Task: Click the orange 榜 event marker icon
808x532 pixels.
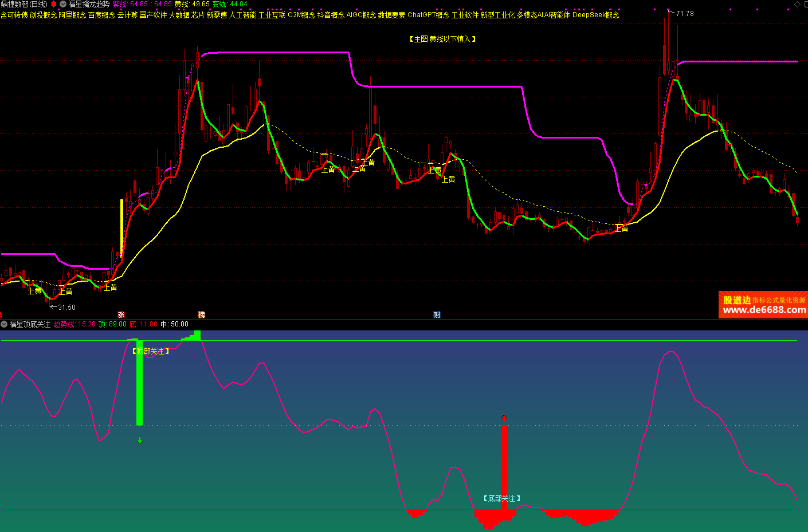Action: click(x=201, y=314)
